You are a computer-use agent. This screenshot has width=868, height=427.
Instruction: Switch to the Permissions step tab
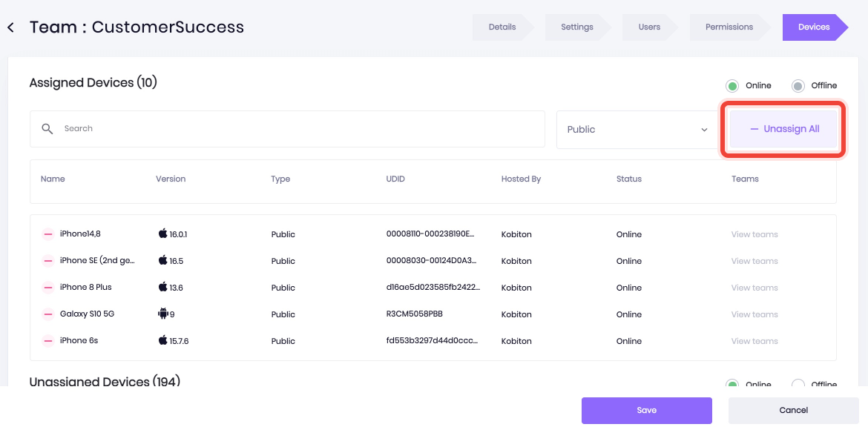(x=729, y=27)
